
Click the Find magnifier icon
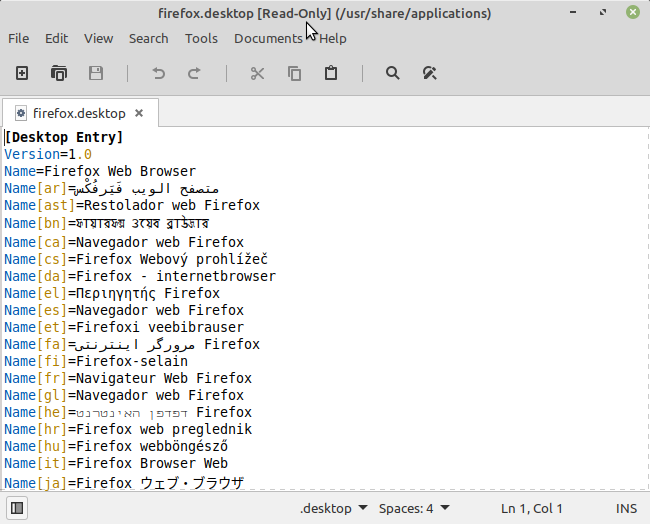(x=393, y=73)
